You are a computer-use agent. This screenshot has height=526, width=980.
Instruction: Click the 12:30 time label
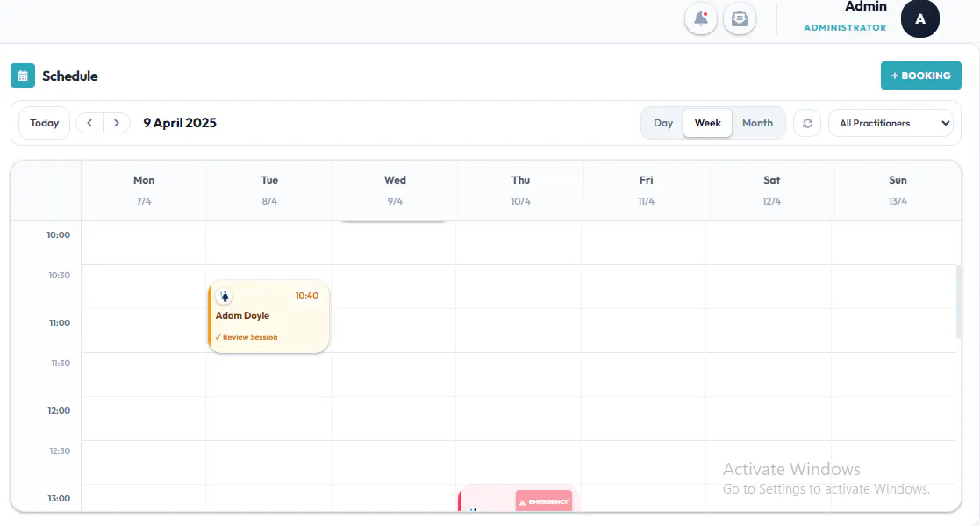tap(60, 451)
